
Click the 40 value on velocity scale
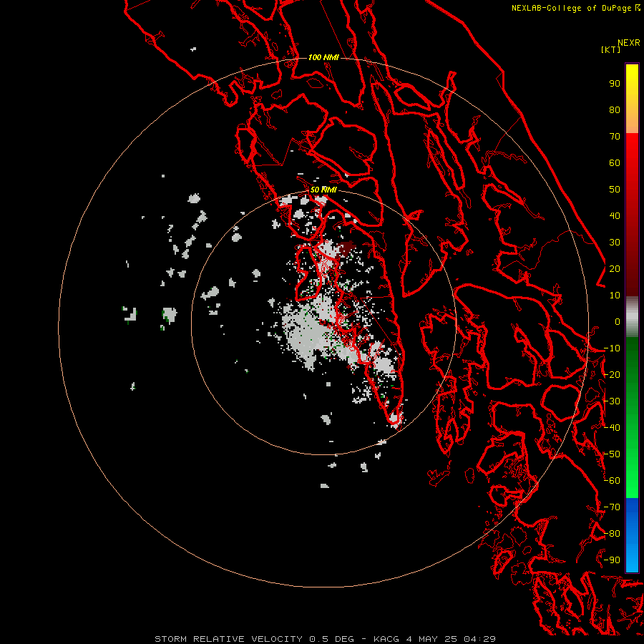(x=615, y=215)
